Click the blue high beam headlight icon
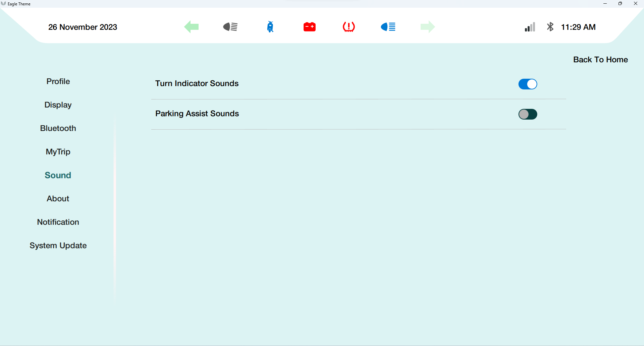Screen dimensions: 644x346 [388, 27]
